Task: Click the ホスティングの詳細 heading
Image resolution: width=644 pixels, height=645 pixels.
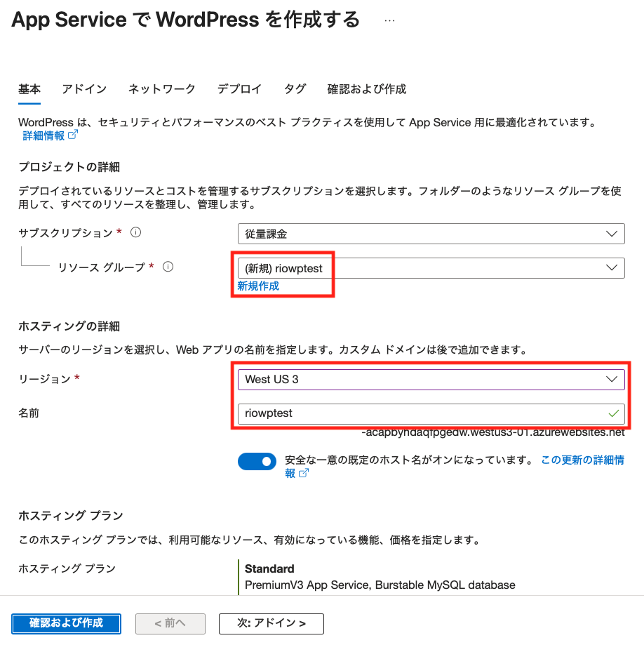Action: pyautogui.click(x=69, y=326)
